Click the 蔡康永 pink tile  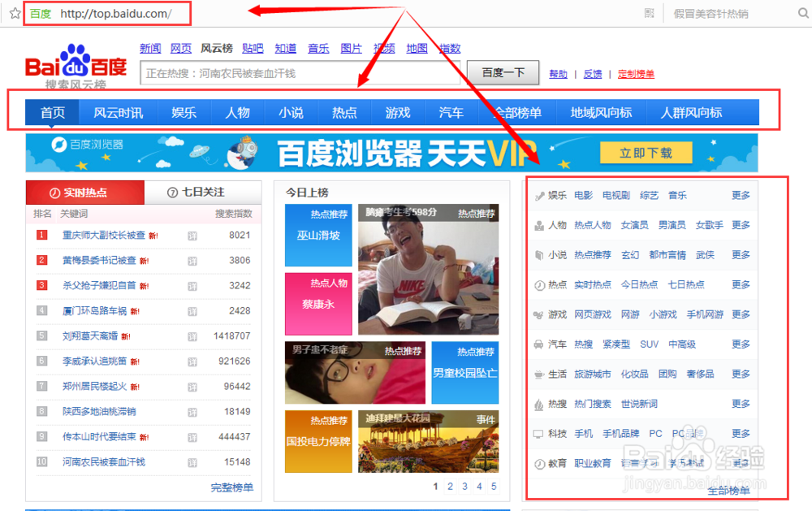click(318, 304)
